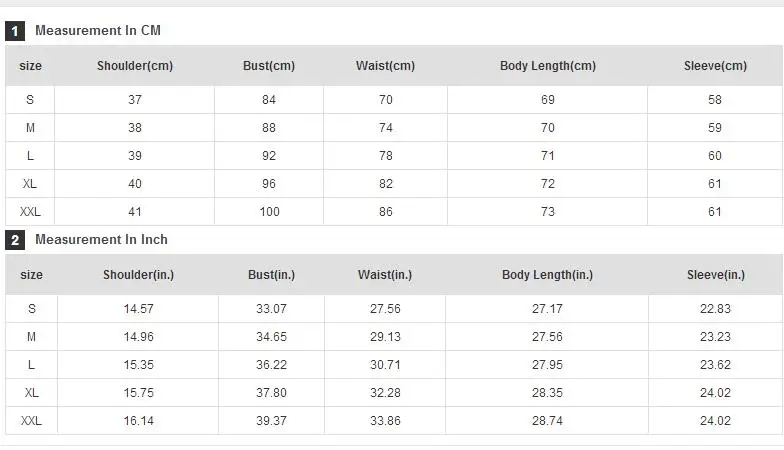Click the Shoulder(cm) column header
Image resolution: width=784 pixels, height=450 pixels.
tap(135, 66)
